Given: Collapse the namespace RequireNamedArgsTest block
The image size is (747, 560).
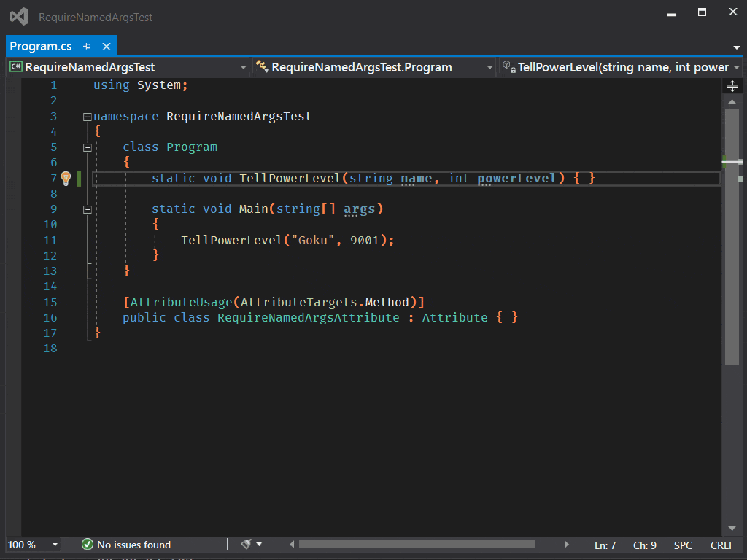Looking at the screenshot, I should (x=88, y=117).
